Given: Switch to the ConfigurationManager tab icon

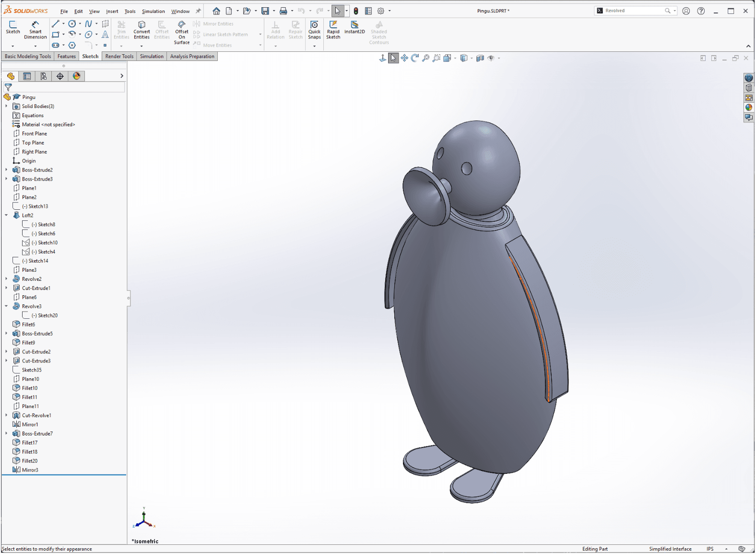Looking at the screenshot, I should pyautogui.click(x=44, y=76).
